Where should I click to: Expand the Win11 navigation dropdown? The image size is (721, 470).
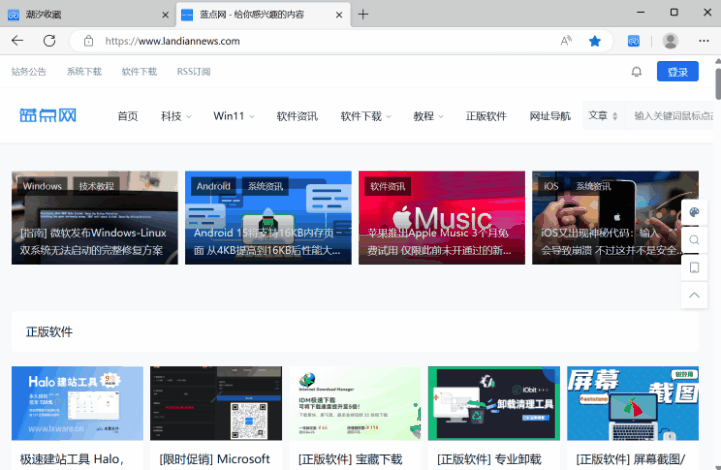point(234,116)
